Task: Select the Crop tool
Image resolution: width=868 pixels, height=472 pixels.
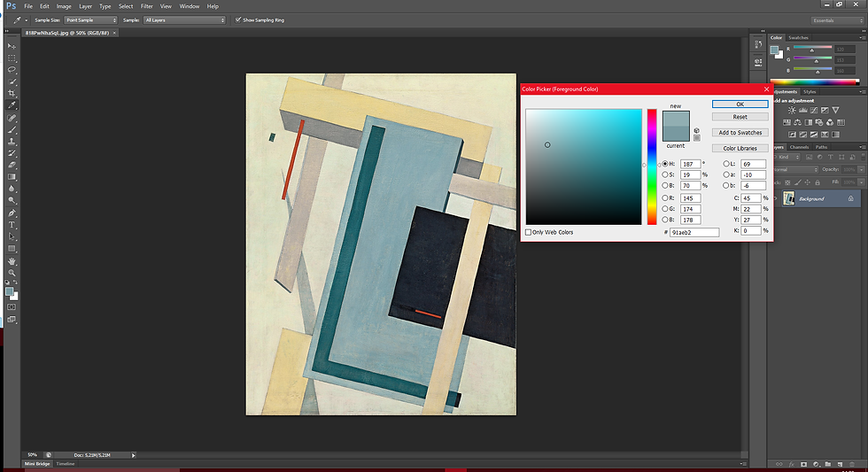Action: tap(12, 94)
